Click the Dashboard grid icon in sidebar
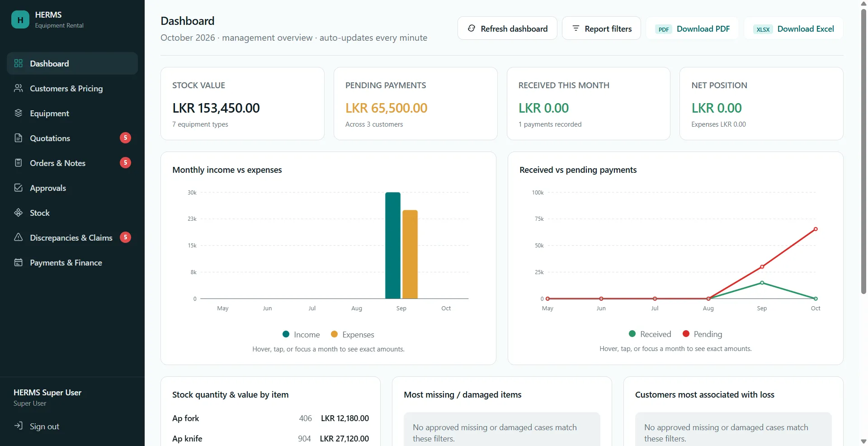868x446 pixels. coord(19,63)
